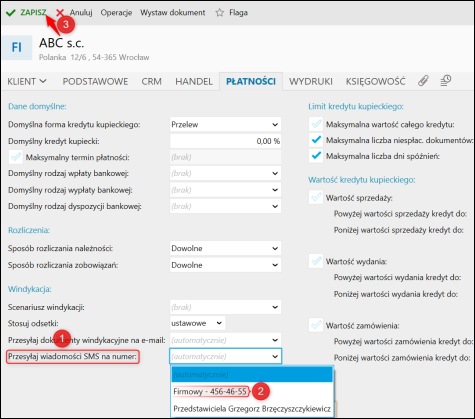Viewport: 475px width, 419px height.
Task: Click the ABC s.c. client name
Action: pyautogui.click(x=61, y=43)
